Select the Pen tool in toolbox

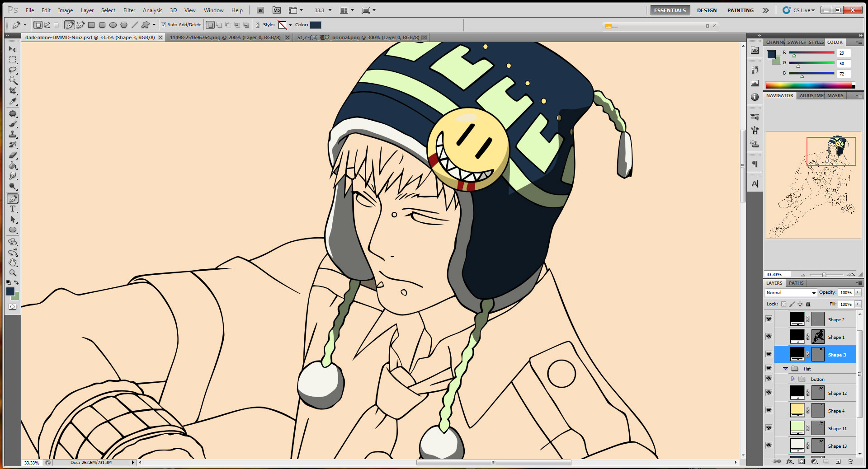click(x=13, y=198)
